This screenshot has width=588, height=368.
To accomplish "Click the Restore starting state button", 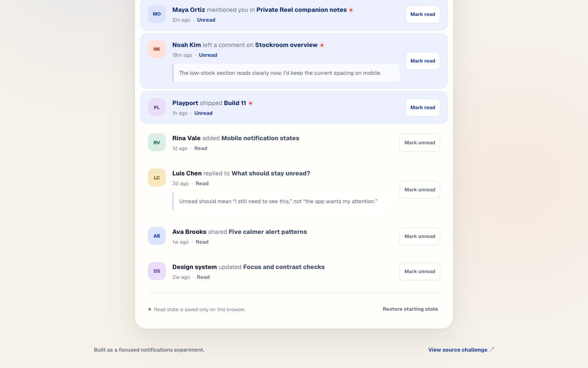I will tap(410, 309).
